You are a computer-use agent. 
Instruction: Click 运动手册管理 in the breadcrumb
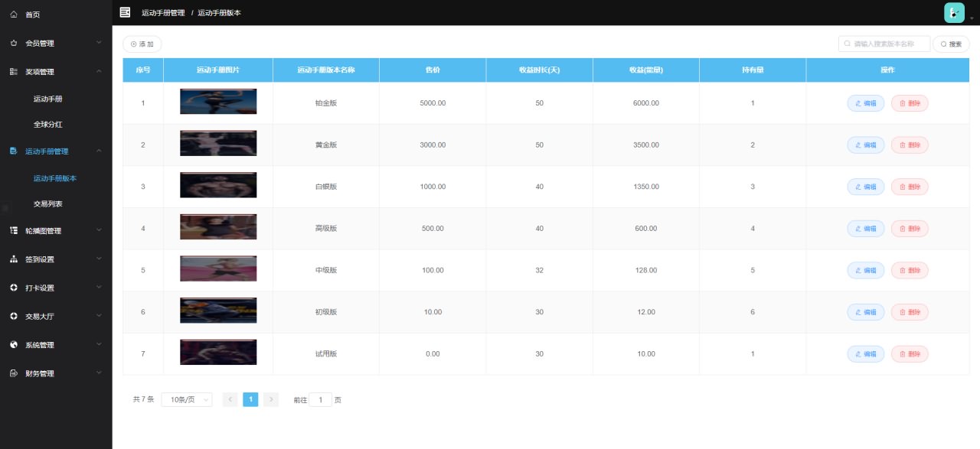coord(163,12)
